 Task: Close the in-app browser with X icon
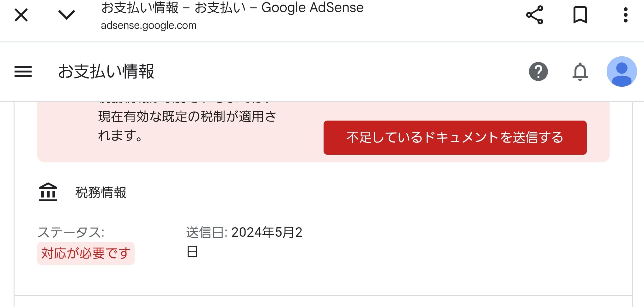pos(21,15)
